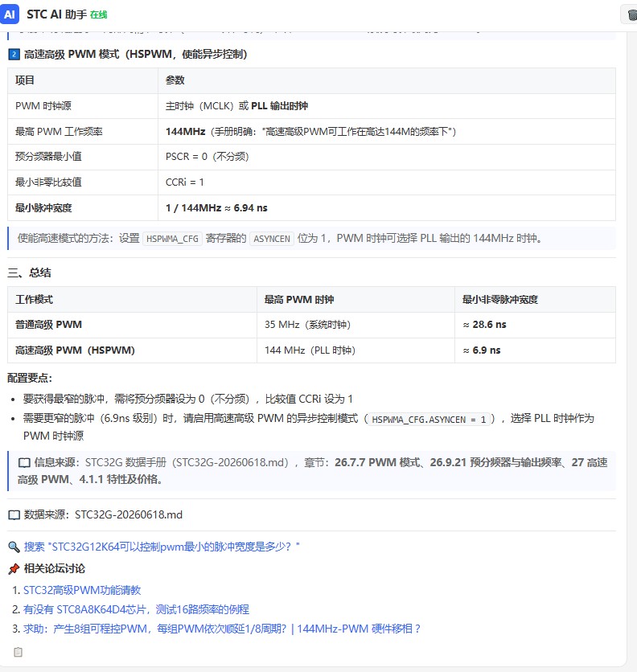Open forum thread STC32高级PWM功能请教

coord(82,590)
